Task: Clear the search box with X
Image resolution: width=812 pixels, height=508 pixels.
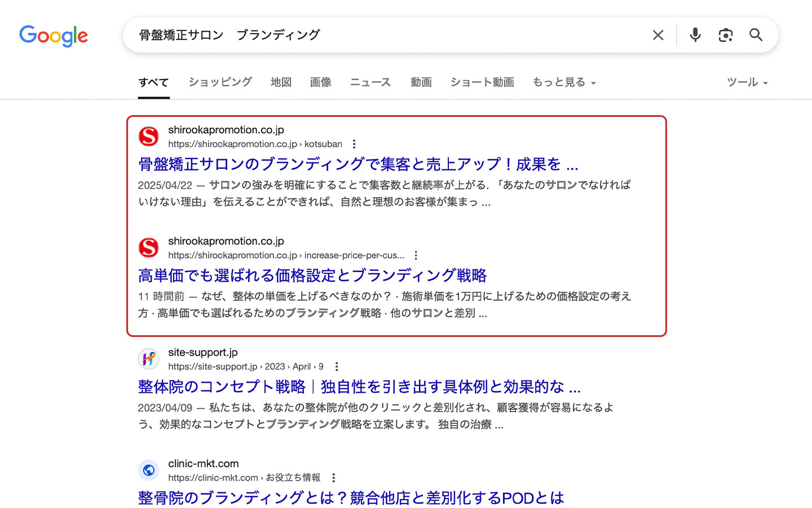Action: click(658, 35)
